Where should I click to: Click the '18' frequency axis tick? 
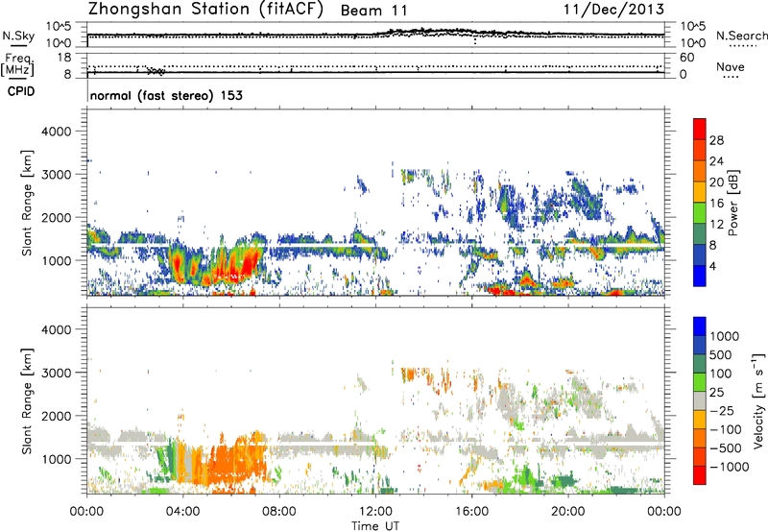click(x=64, y=58)
